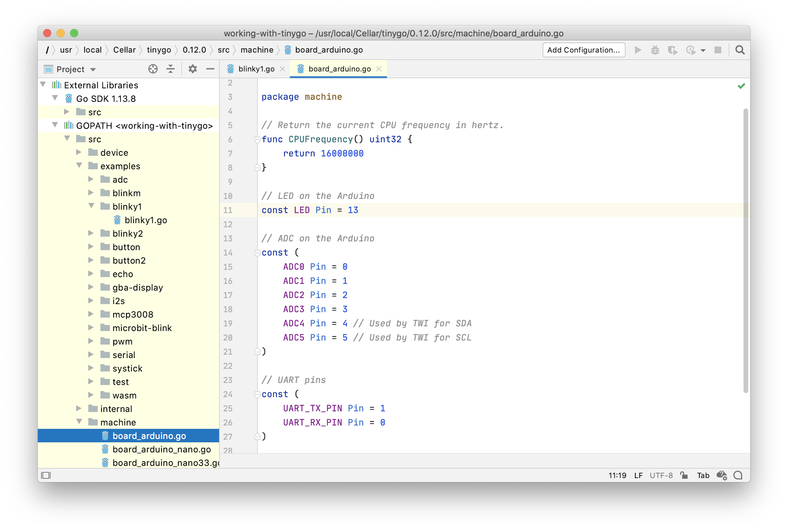Select the mcp3008 folder
The image size is (788, 532).
tap(132, 314)
